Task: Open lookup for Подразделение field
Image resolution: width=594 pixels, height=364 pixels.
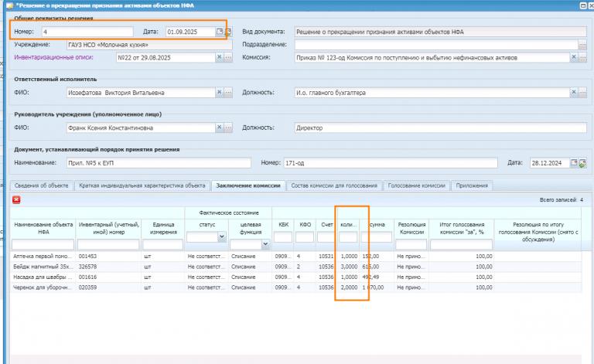Action: click(582, 45)
